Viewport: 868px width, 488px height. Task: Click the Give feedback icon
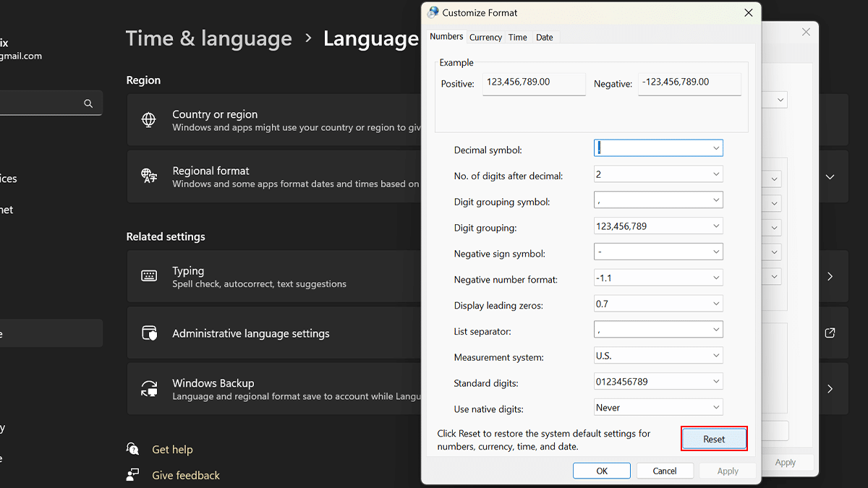click(x=134, y=474)
